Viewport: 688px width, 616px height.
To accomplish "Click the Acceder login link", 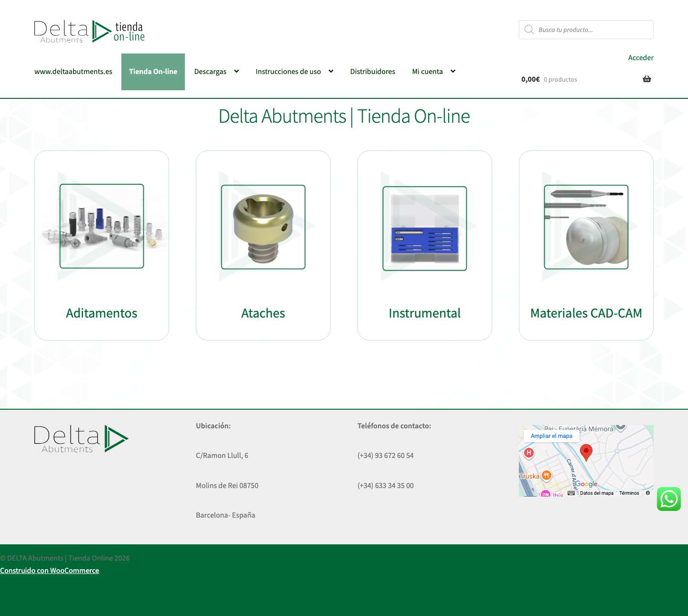I will point(641,57).
